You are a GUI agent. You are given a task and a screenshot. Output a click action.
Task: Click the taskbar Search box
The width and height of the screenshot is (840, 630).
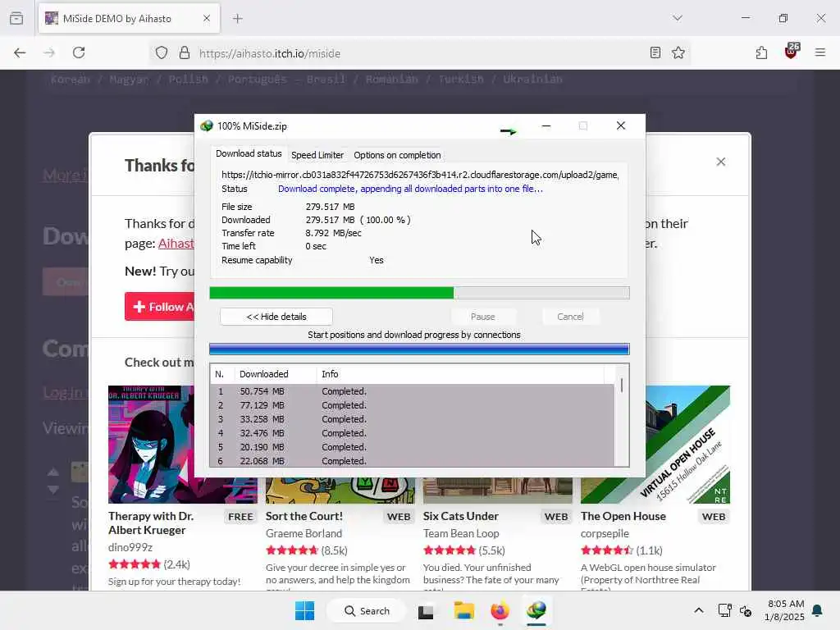[x=366, y=610]
